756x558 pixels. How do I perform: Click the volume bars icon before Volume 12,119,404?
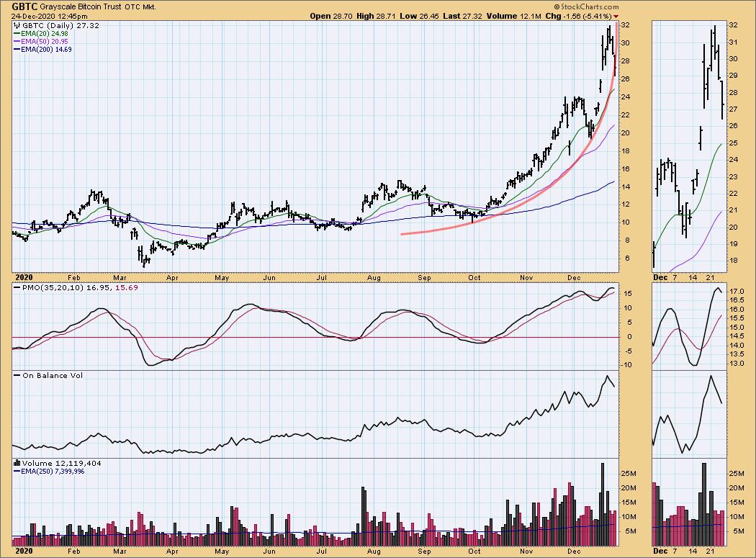(17, 463)
